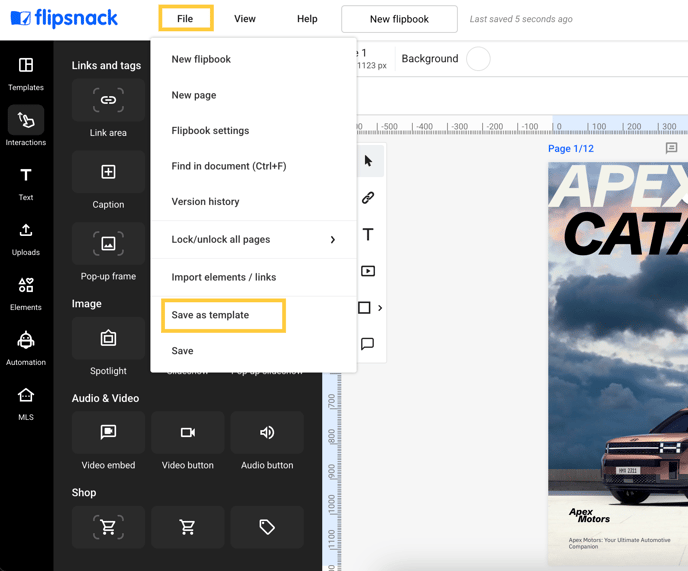Open the File menu
This screenshot has width=688, height=571.
tap(185, 19)
